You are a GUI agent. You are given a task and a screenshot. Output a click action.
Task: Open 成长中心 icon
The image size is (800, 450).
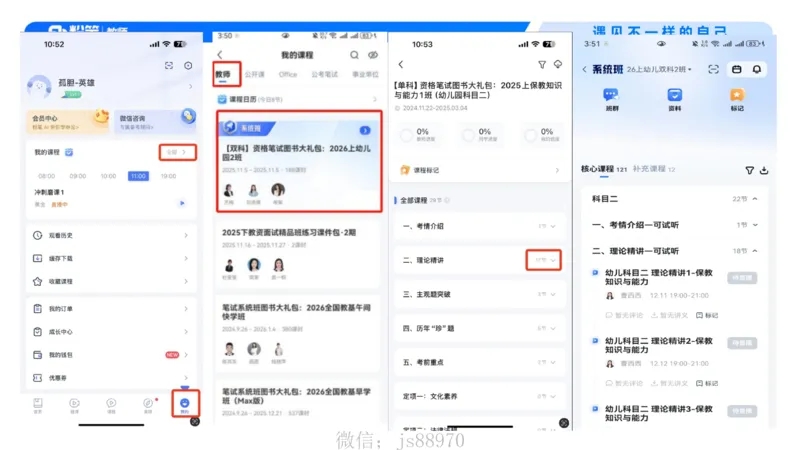[37, 332]
